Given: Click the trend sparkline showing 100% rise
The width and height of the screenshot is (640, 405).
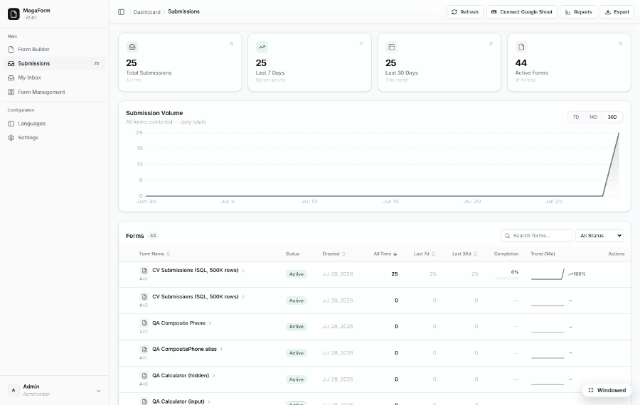Looking at the screenshot, I should click(548, 274).
